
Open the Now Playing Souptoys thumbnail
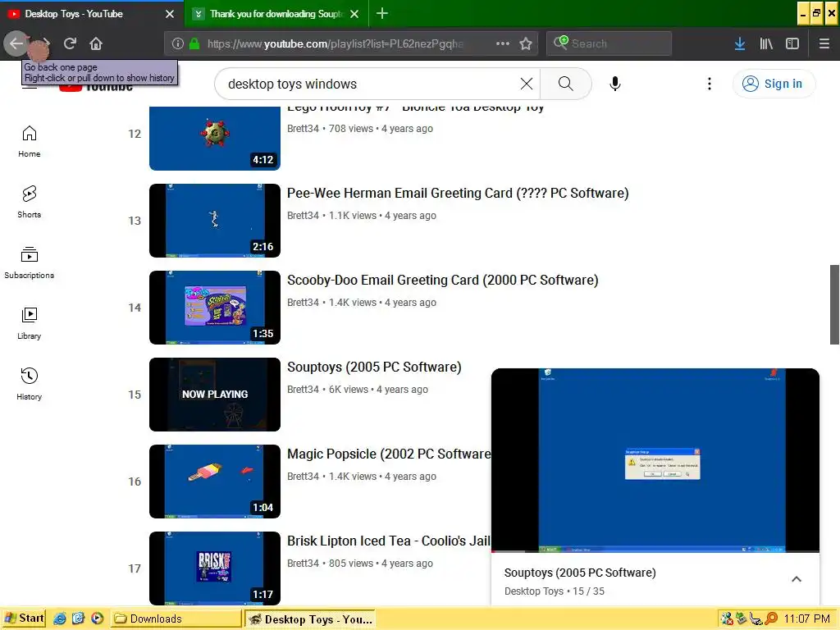pos(215,395)
